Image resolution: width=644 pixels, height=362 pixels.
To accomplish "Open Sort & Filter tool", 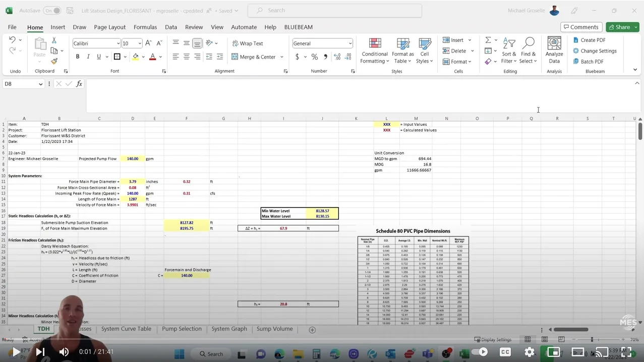I will click(509, 50).
